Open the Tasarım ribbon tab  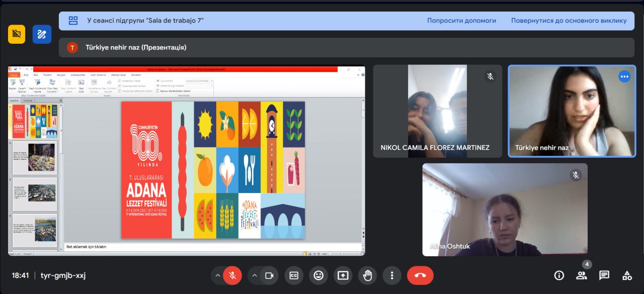tap(47, 75)
